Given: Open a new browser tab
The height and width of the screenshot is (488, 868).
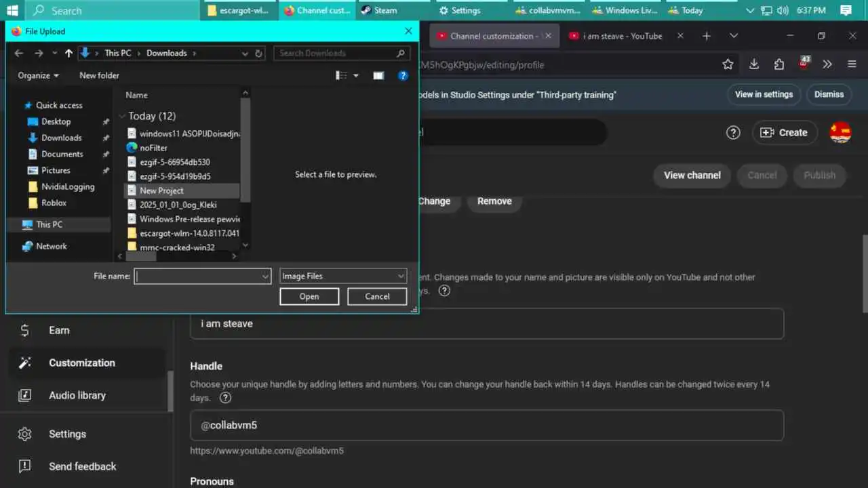Looking at the screenshot, I should [x=706, y=36].
